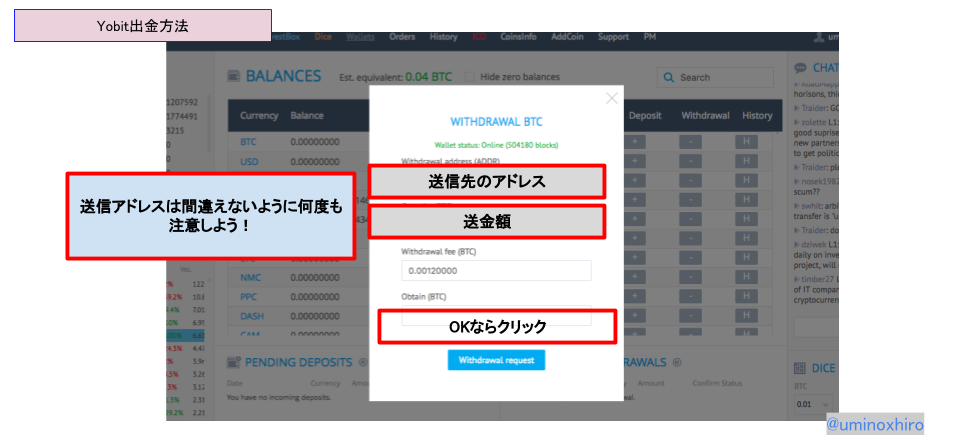
Task: Open the USD currency link
Action: click(x=249, y=161)
